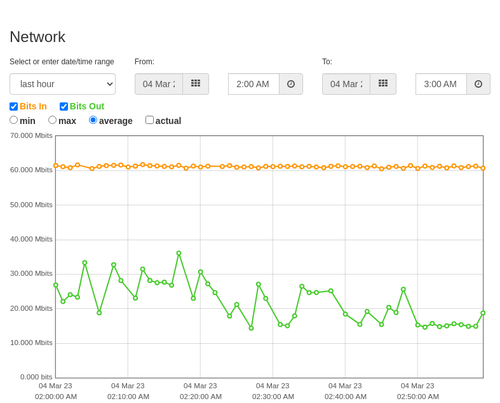
Task: Click the '0.000 bits' axis label
Action: pos(36,377)
